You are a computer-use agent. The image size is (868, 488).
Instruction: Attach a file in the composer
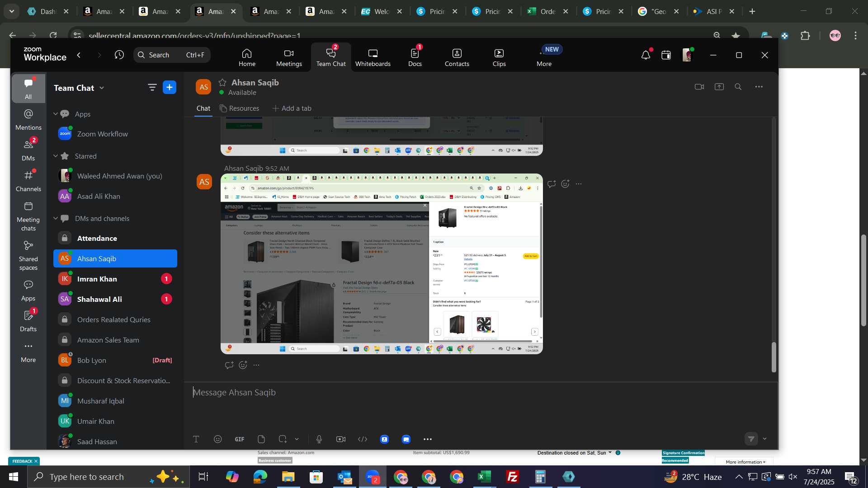click(261, 439)
